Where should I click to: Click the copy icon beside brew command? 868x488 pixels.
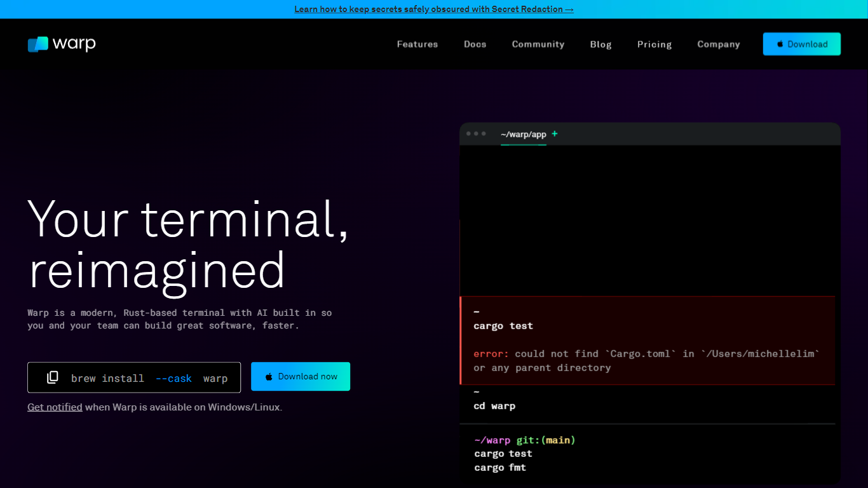coord(53,377)
